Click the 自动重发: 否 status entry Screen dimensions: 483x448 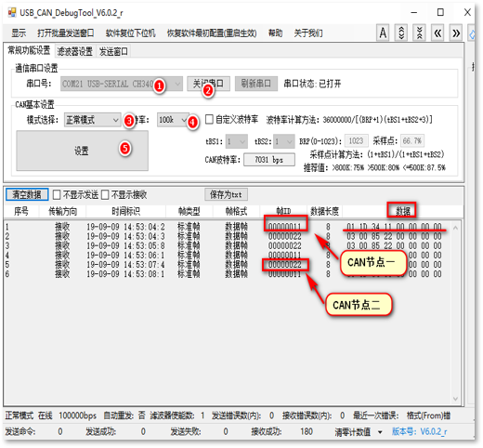pos(124,415)
